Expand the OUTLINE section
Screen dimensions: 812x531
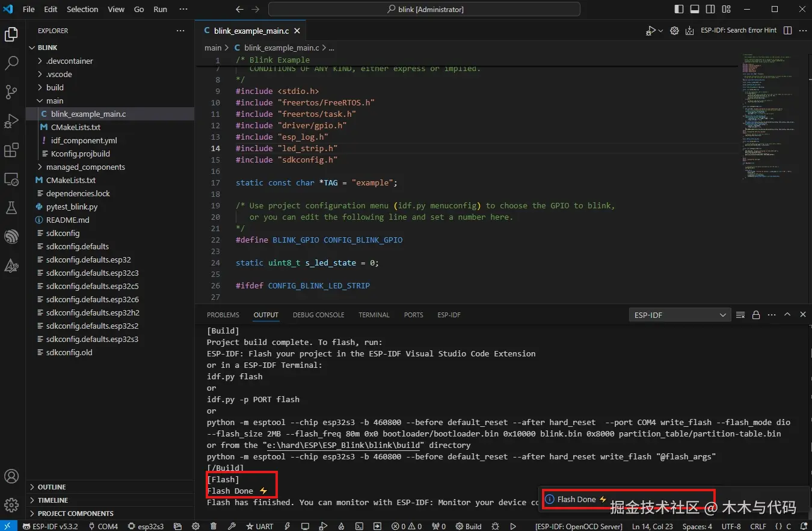click(110, 487)
